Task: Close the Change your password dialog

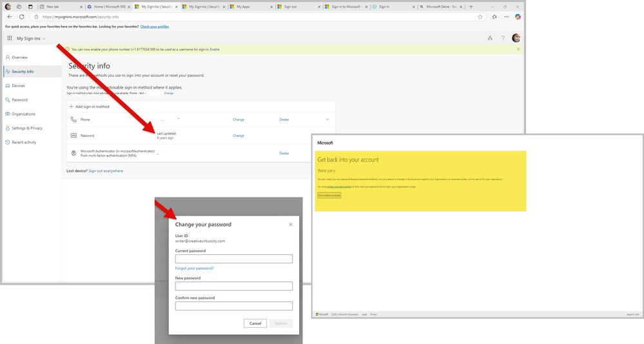Action: pos(291,225)
